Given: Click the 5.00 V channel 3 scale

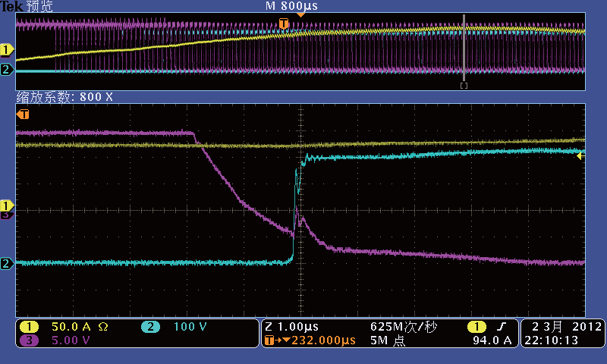Looking at the screenshot, I should pos(71,340).
